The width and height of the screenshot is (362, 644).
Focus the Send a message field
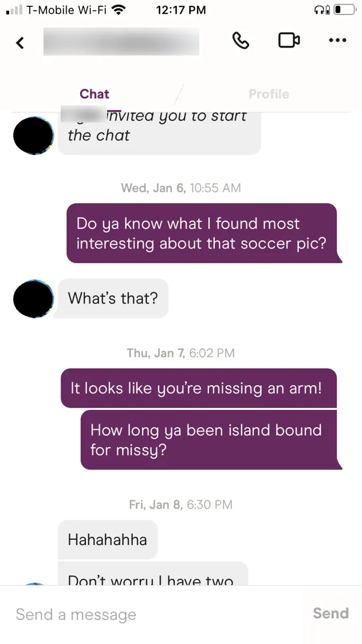[156, 614]
